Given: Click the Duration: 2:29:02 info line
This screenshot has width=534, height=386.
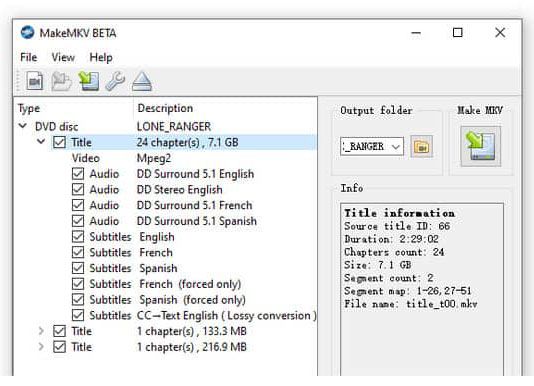Looking at the screenshot, I should coord(391,239).
